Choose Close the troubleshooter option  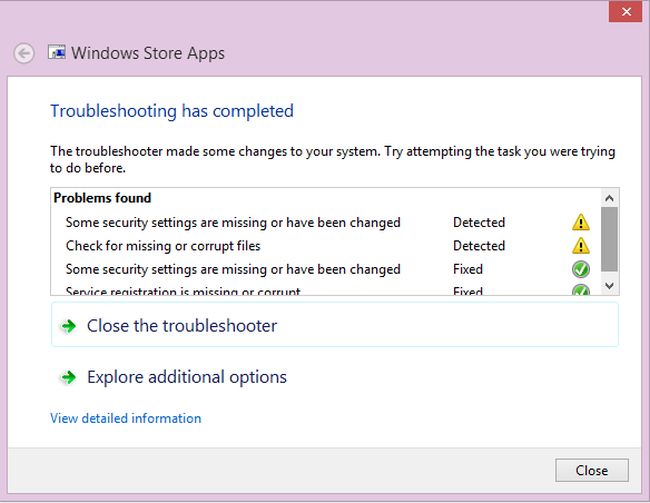pos(335,325)
